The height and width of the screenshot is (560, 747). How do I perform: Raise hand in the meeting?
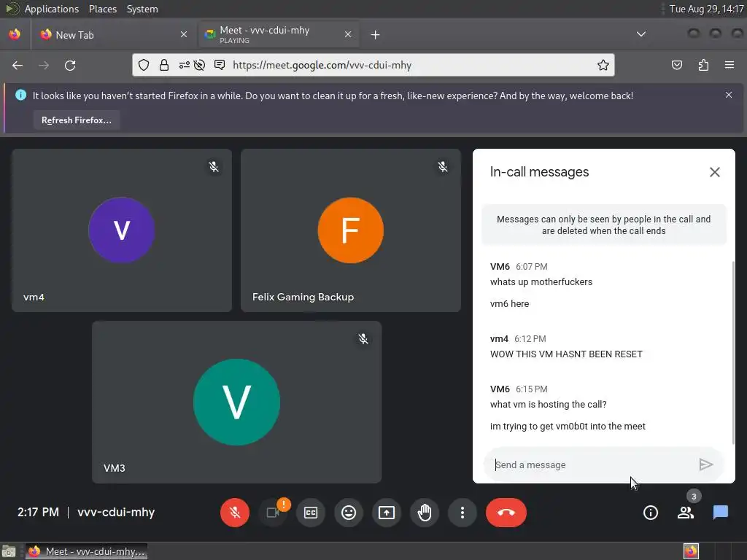point(425,513)
